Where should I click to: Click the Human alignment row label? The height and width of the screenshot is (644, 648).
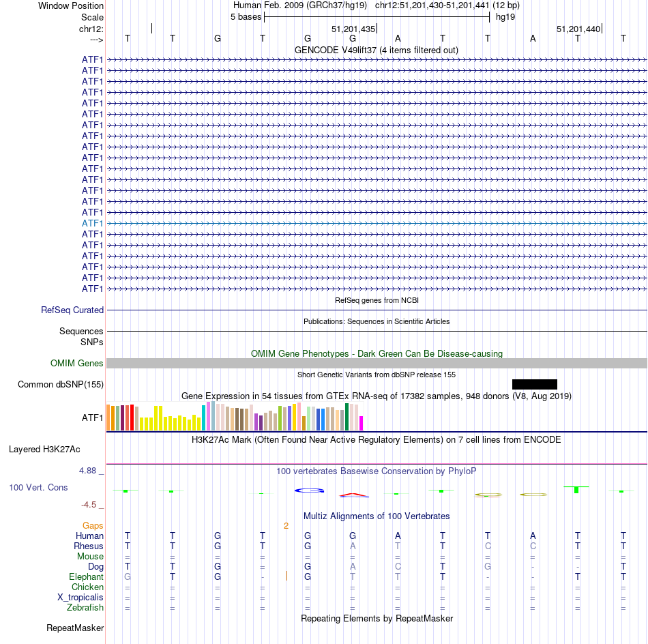89,536
